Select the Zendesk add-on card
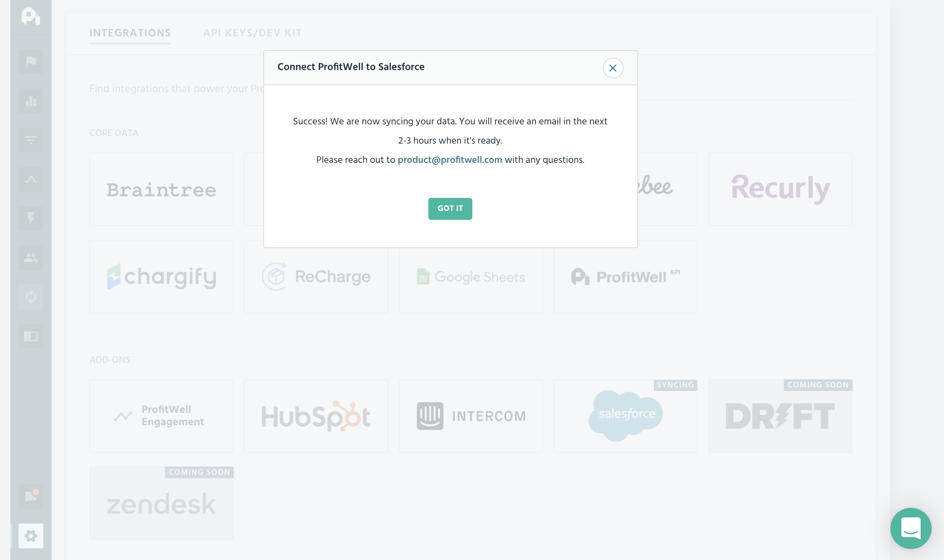Image resolution: width=944 pixels, height=560 pixels. (x=162, y=503)
